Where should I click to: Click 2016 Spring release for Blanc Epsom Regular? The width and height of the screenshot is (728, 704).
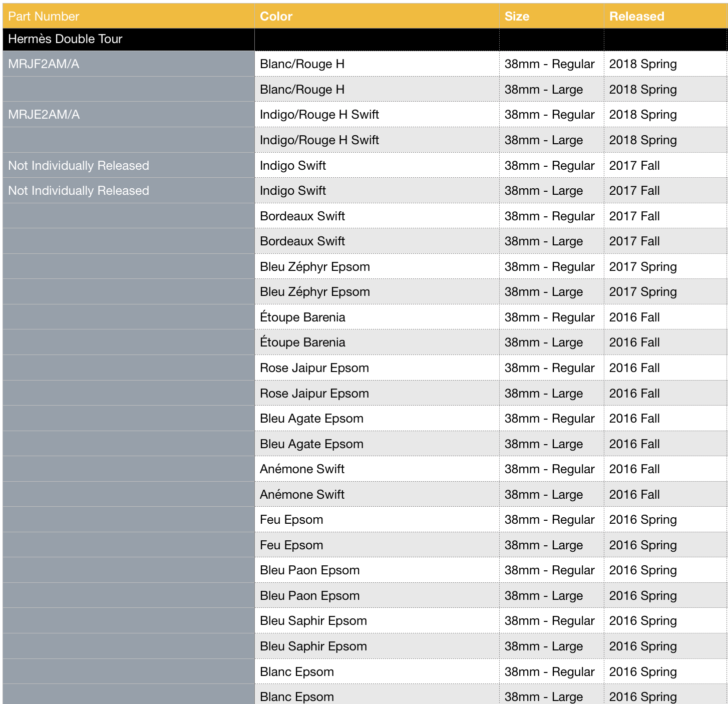click(643, 672)
